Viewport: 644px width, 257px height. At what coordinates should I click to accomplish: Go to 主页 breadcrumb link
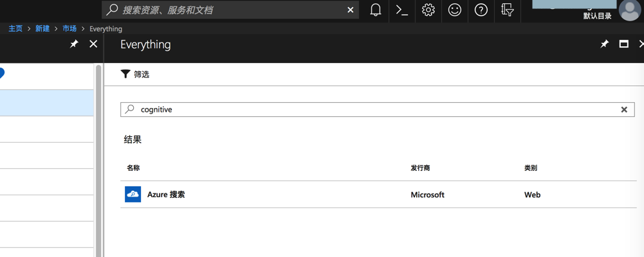click(x=15, y=29)
